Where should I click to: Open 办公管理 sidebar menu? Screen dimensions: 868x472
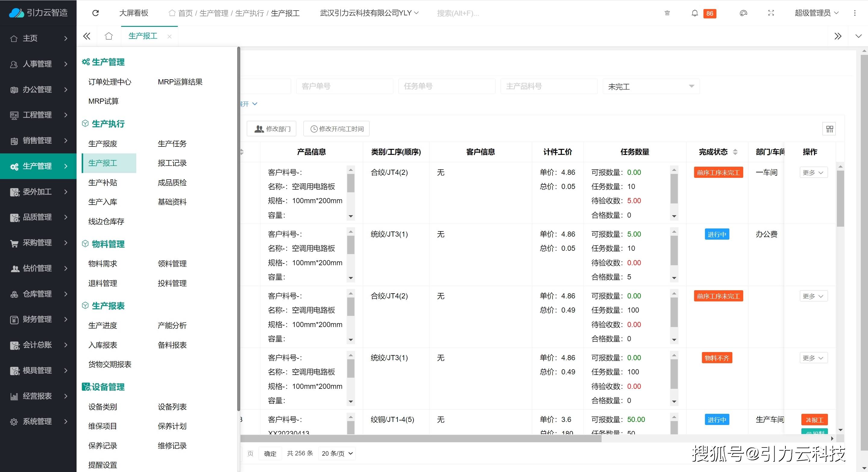pyautogui.click(x=38, y=90)
